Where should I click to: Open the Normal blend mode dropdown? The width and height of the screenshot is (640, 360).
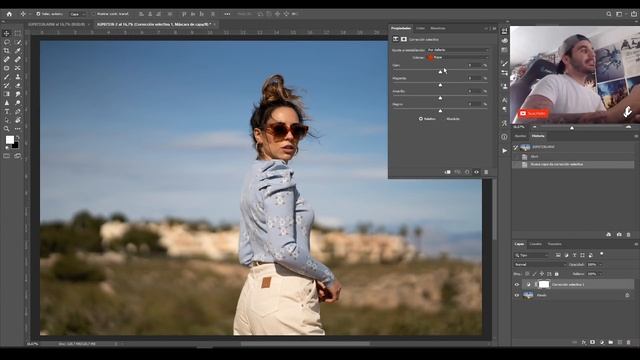(540, 264)
